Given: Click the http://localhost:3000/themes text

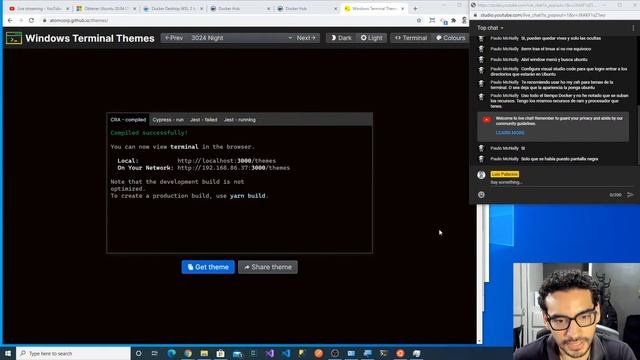Looking at the screenshot, I should tap(227, 161).
